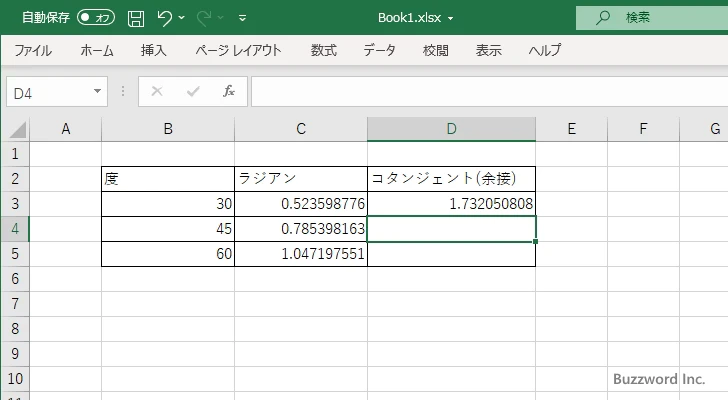This screenshot has width=728, height=400.
Task: Select row 5 header
Action: [15, 254]
